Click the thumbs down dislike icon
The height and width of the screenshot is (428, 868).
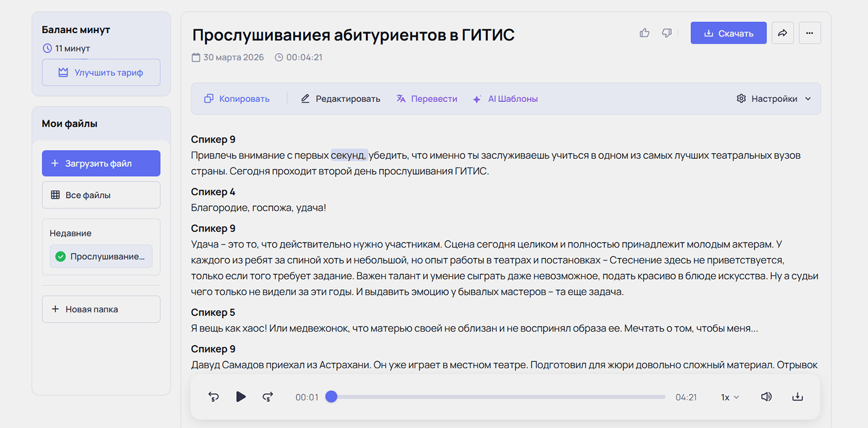point(667,33)
